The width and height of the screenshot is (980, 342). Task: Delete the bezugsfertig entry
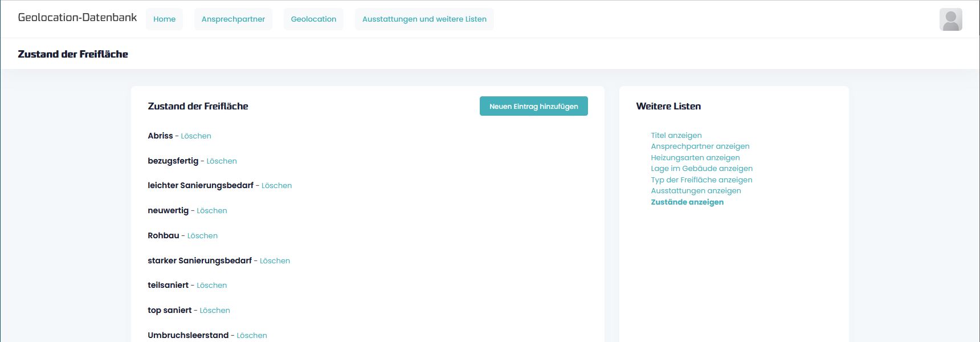pyautogui.click(x=222, y=161)
